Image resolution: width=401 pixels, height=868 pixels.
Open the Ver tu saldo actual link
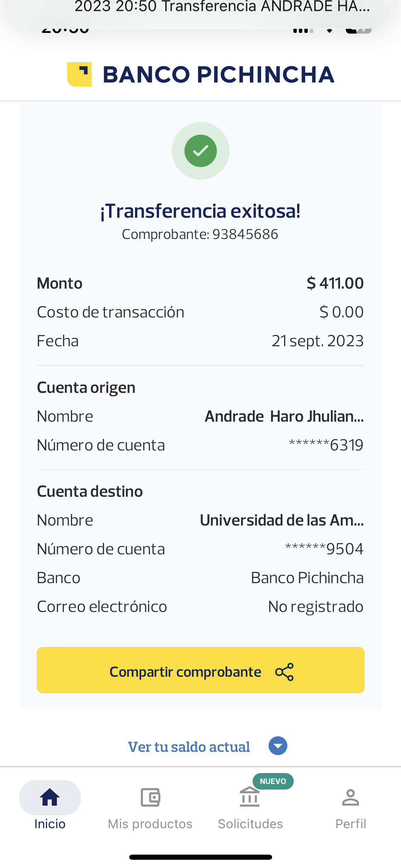coord(189,747)
